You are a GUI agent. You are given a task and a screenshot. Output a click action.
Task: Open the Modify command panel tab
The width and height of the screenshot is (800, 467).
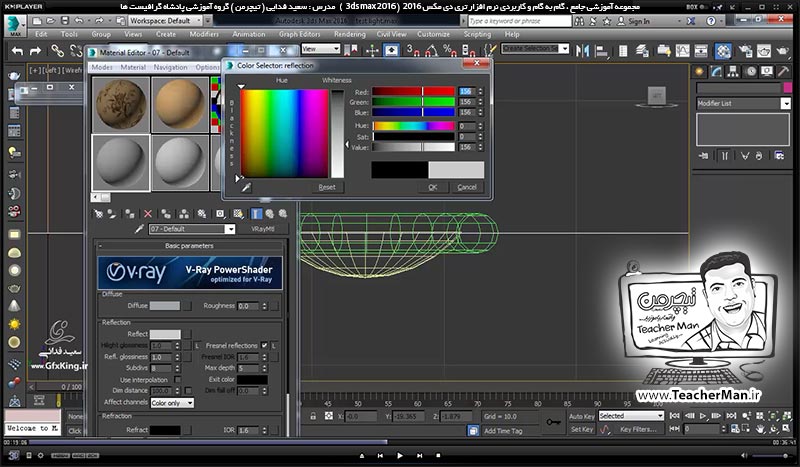click(716, 71)
